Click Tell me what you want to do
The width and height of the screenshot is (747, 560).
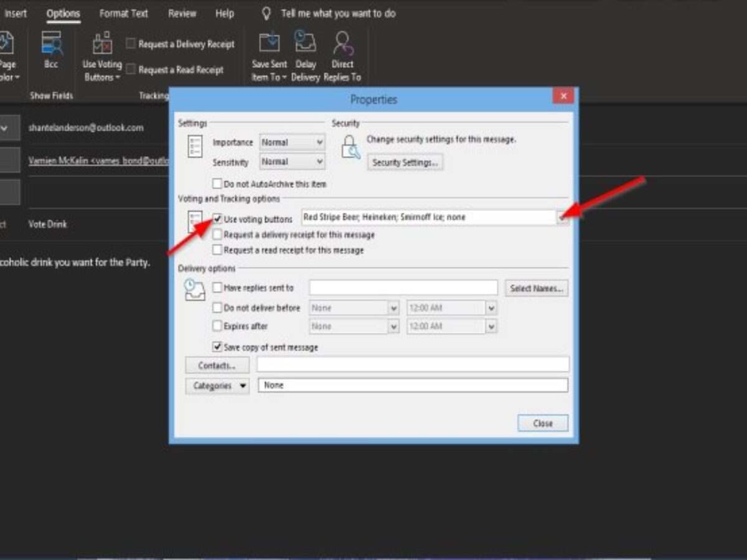(338, 13)
